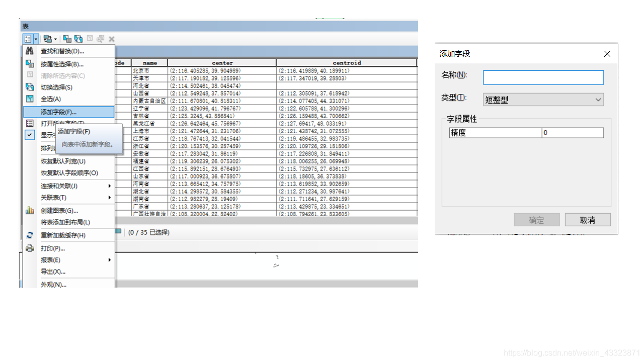The width and height of the screenshot is (644, 362).
Task: Click the Table Options icon in toolbar
Action: (28, 39)
